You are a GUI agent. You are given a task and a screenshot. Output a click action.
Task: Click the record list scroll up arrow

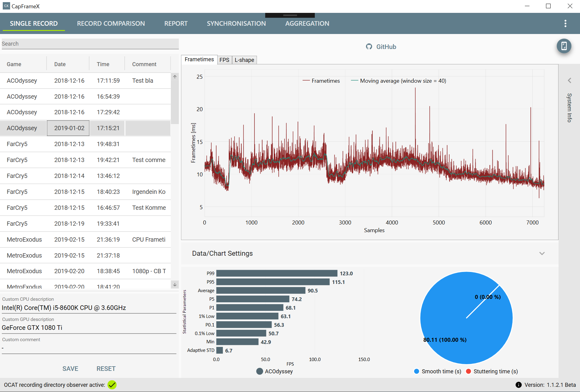tap(175, 77)
